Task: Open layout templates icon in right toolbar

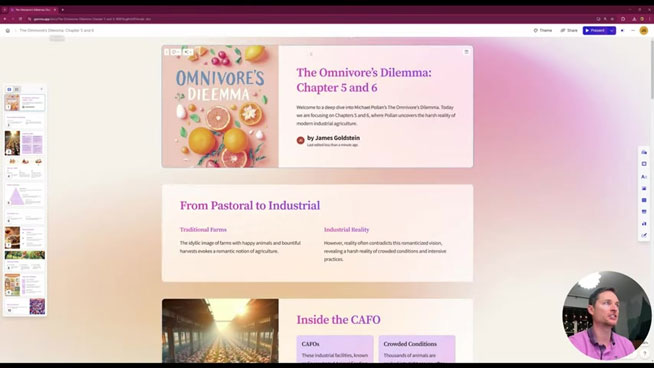Action: pos(644,164)
